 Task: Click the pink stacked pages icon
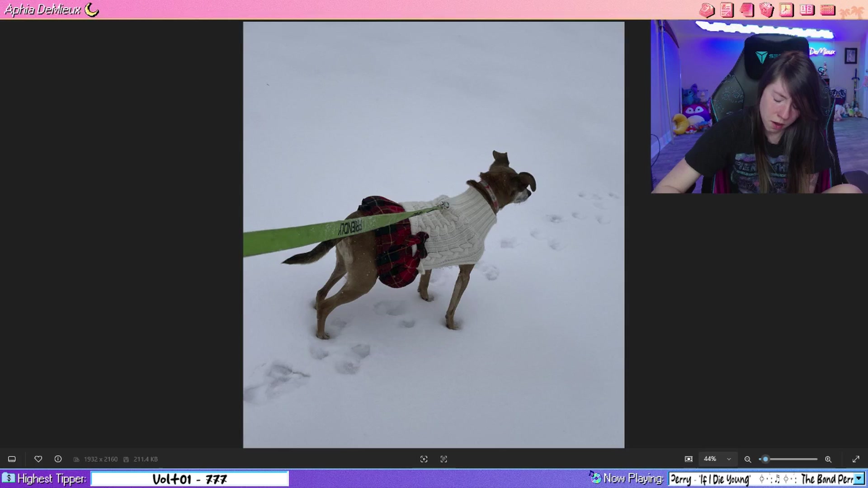click(747, 10)
